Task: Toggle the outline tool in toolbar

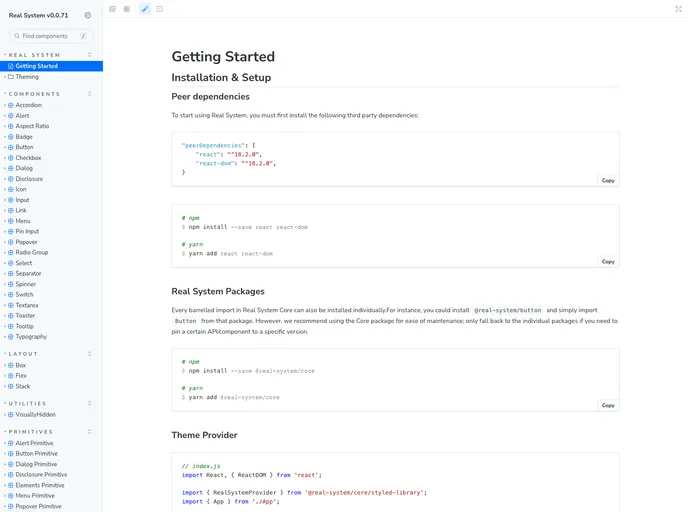Action: point(160,9)
